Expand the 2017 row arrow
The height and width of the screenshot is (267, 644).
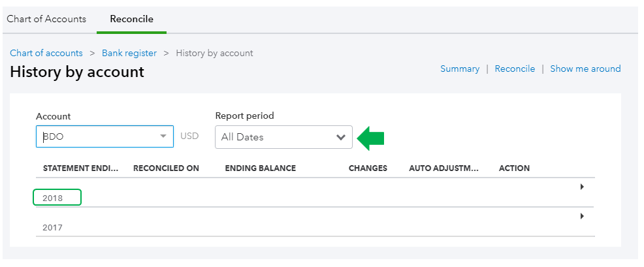click(x=582, y=216)
